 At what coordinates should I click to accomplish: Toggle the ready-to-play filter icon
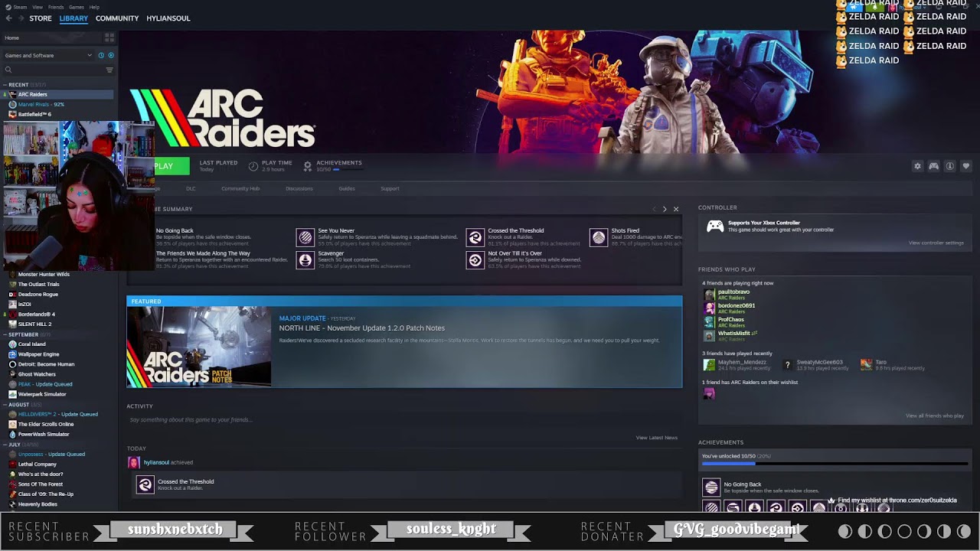111,55
